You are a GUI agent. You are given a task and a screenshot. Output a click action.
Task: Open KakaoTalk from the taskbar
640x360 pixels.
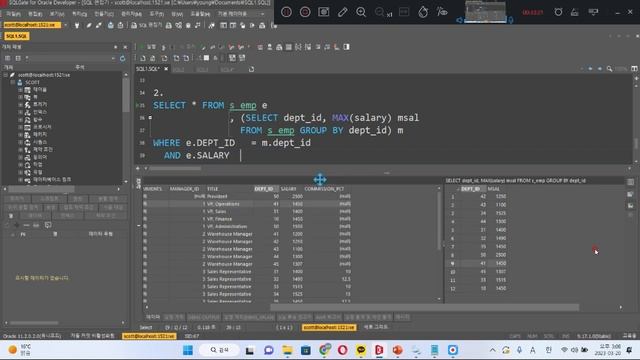pyautogui.click(x=361, y=350)
